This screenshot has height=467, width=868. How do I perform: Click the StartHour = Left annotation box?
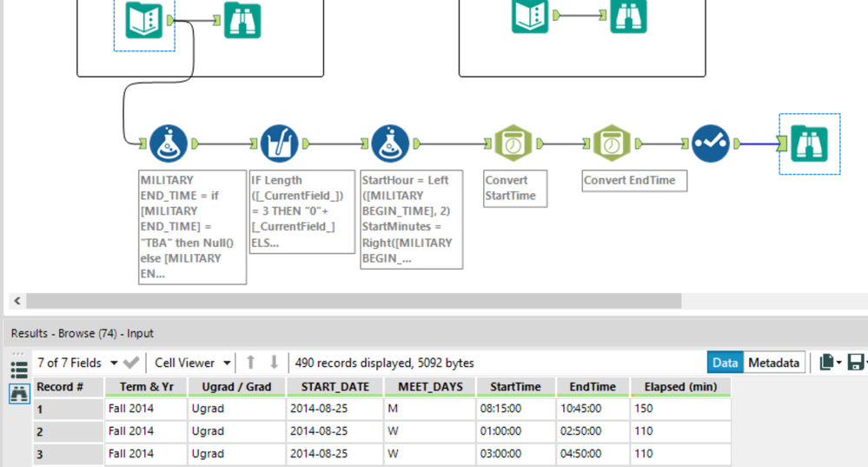click(x=411, y=219)
